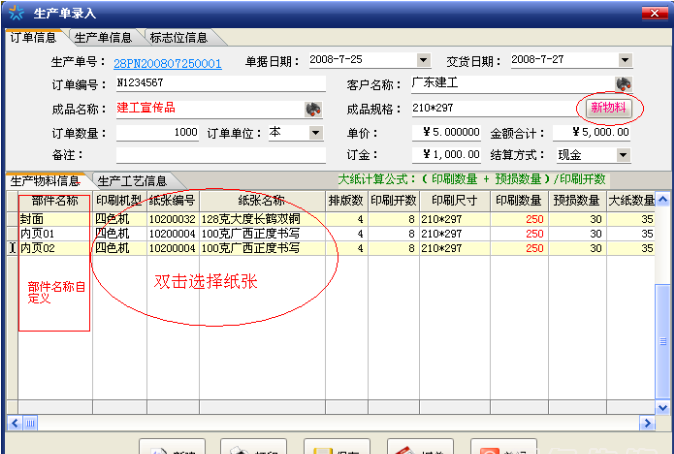Select 预损数量 30 in 内页01 row
Image resolution: width=674 pixels, height=454 pixels.
(x=577, y=234)
